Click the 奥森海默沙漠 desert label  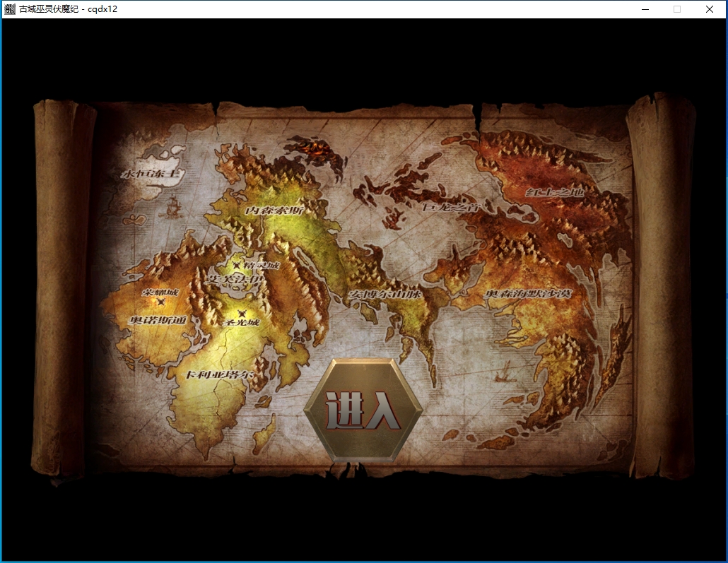pos(529,293)
